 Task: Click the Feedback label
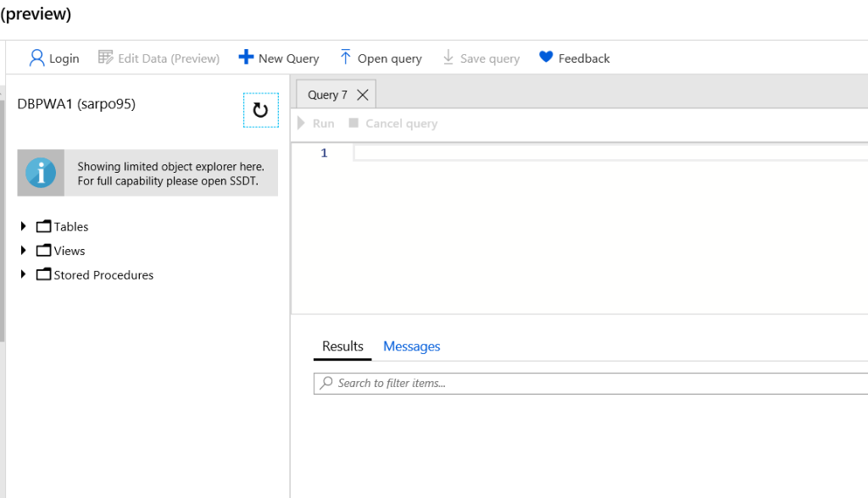(584, 58)
